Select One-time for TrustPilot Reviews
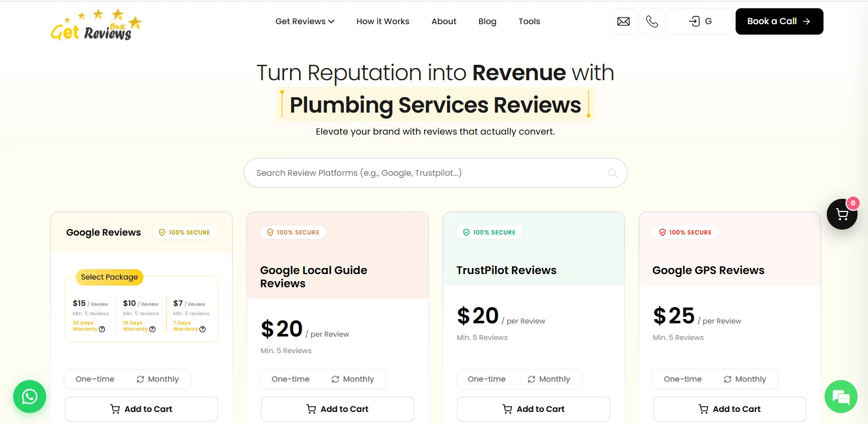 click(487, 379)
